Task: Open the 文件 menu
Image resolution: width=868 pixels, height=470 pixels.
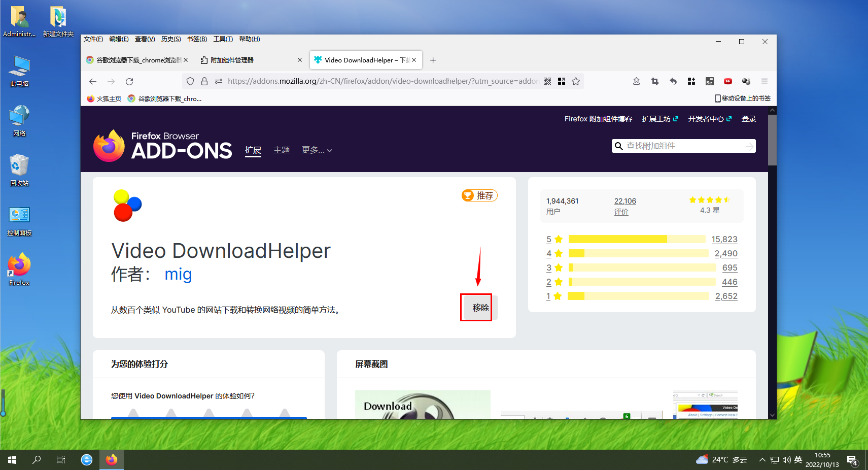Action: click(x=93, y=39)
